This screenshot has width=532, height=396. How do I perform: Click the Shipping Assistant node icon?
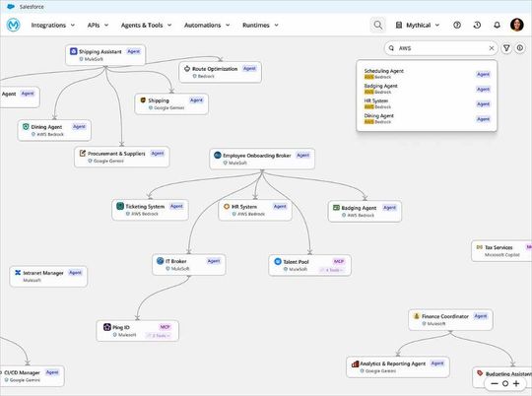tap(73, 51)
